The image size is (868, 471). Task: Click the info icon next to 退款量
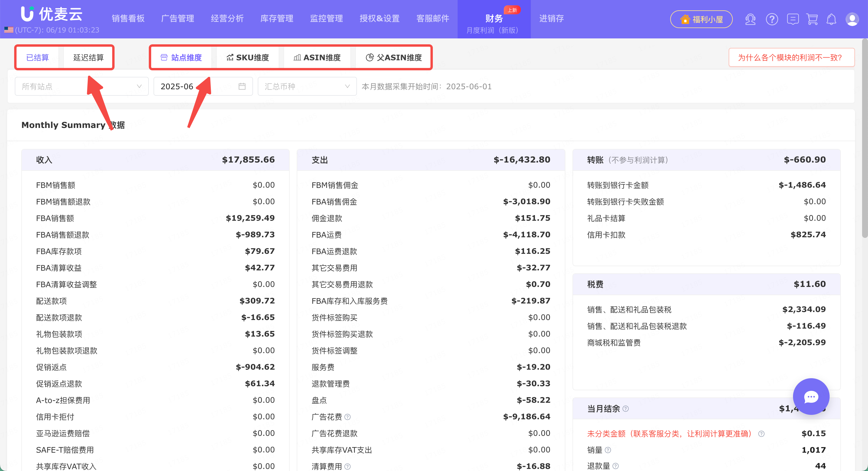pyautogui.click(x=616, y=466)
